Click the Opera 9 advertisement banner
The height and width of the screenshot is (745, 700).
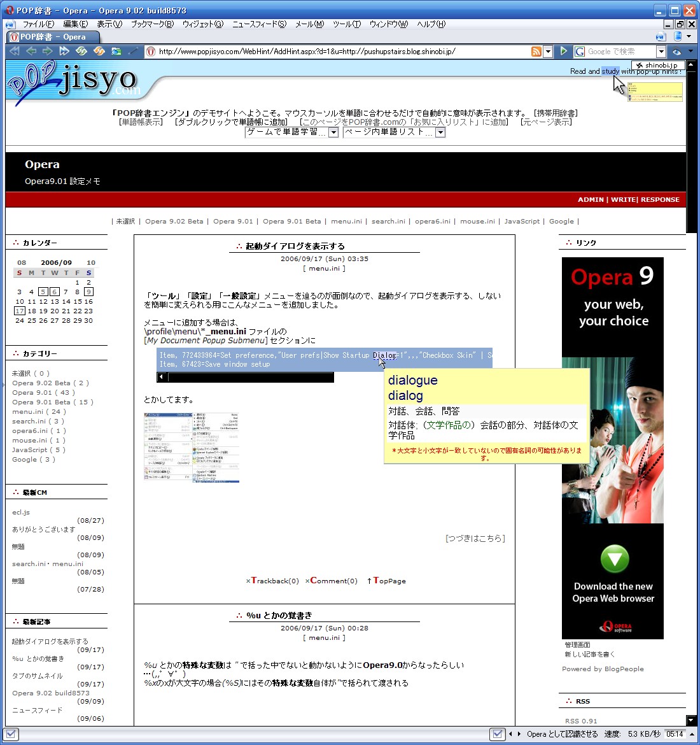coord(613,448)
